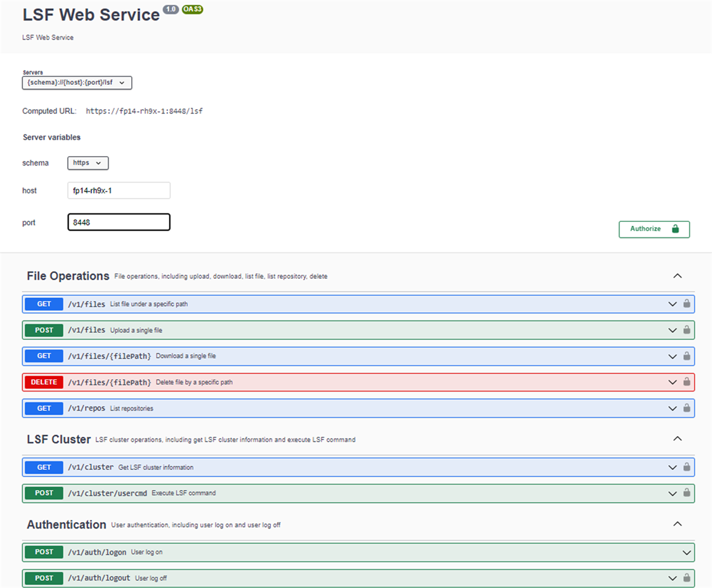This screenshot has height=588, width=712.
Task: Click the lock icon on DELETE /v1/files/{filePath}
Action: pyautogui.click(x=686, y=382)
